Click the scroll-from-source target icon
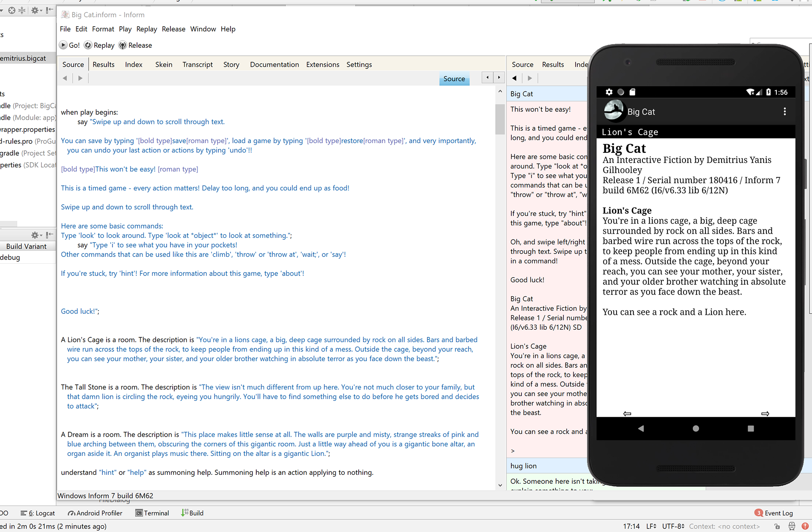Viewport: 812px width, 532px height. point(12,10)
